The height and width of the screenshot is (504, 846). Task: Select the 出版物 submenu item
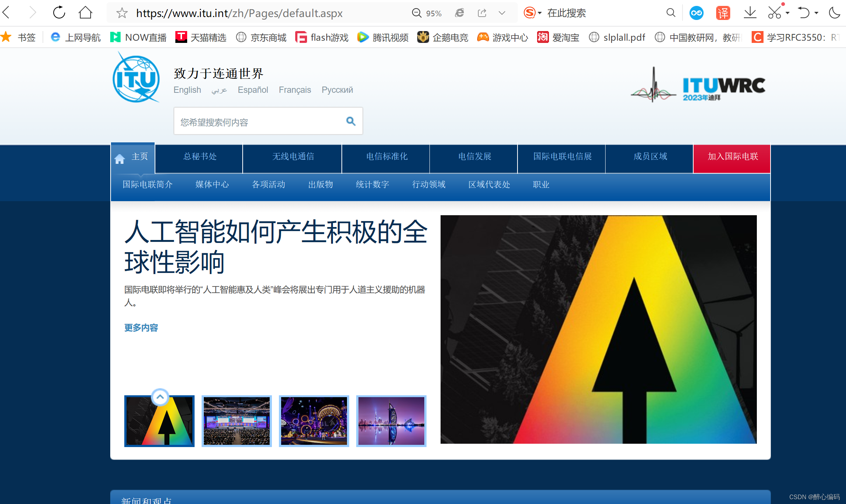point(320,184)
